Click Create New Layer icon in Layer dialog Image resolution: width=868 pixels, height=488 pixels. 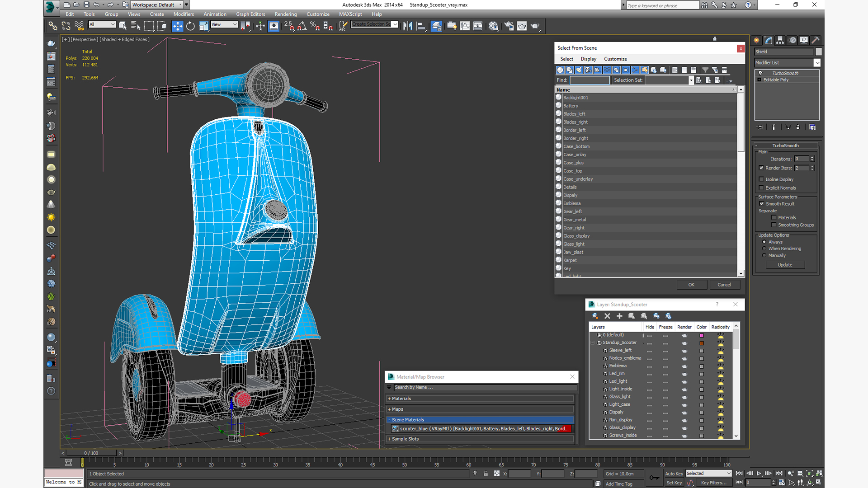595,316
